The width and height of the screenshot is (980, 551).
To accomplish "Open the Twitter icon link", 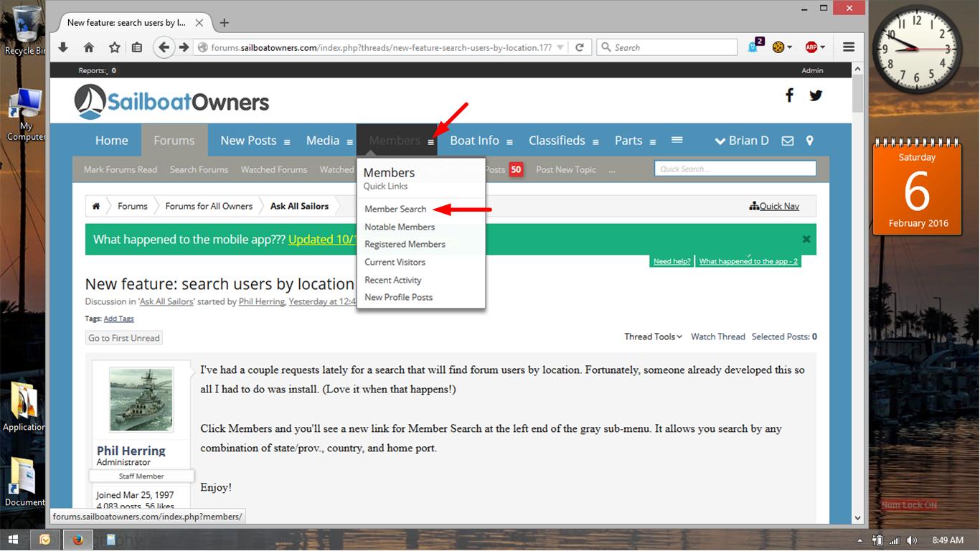I will (816, 95).
